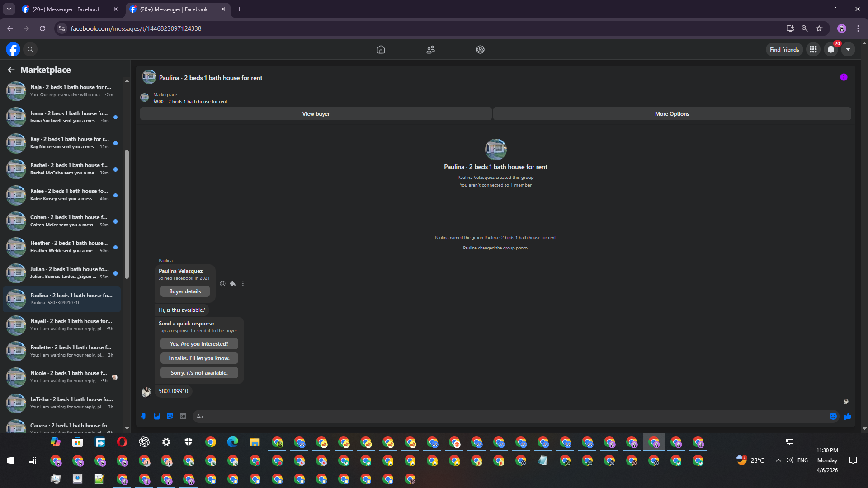Open Kay conversation in Marketplace list
Image resolution: width=868 pixels, height=488 pixels.
coord(62,143)
